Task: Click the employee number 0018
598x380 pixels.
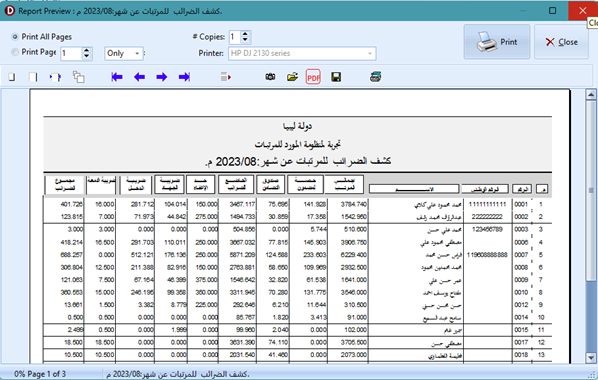Action: (521, 355)
